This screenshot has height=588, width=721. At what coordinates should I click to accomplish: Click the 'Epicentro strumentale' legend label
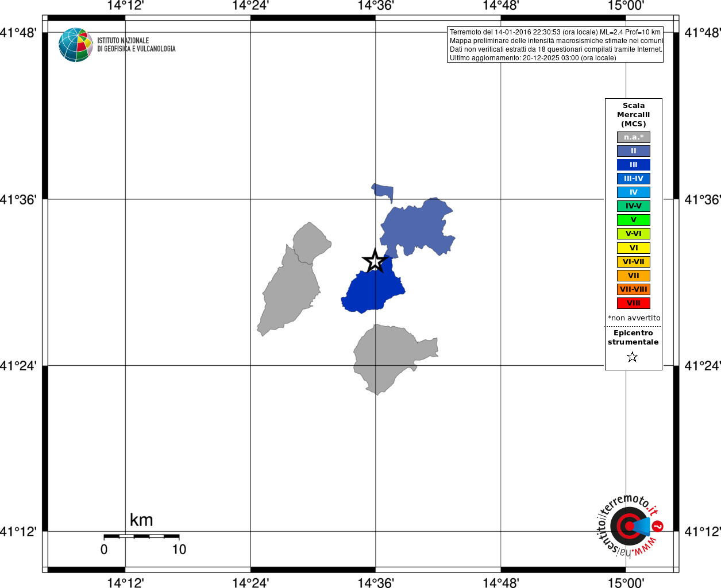pyautogui.click(x=633, y=338)
